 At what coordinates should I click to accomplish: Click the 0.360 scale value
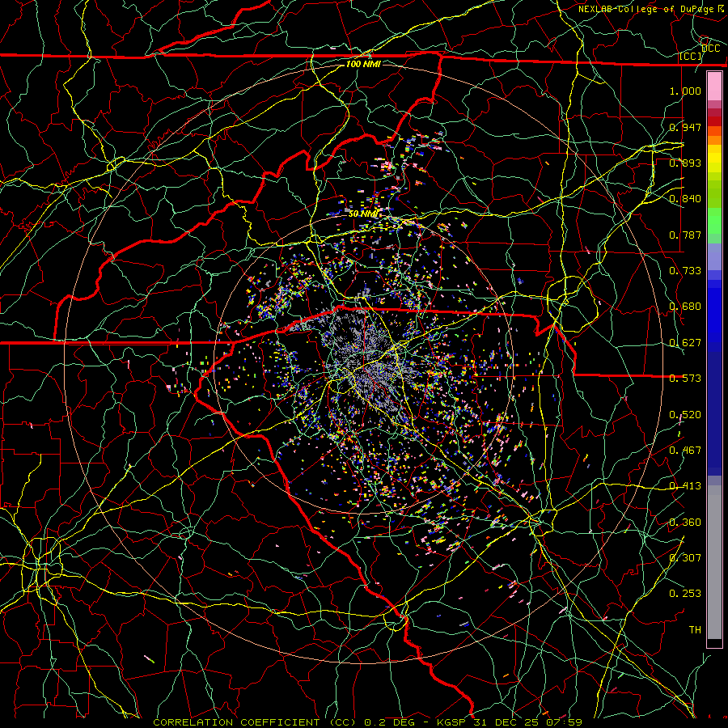[x=685, y=522]
